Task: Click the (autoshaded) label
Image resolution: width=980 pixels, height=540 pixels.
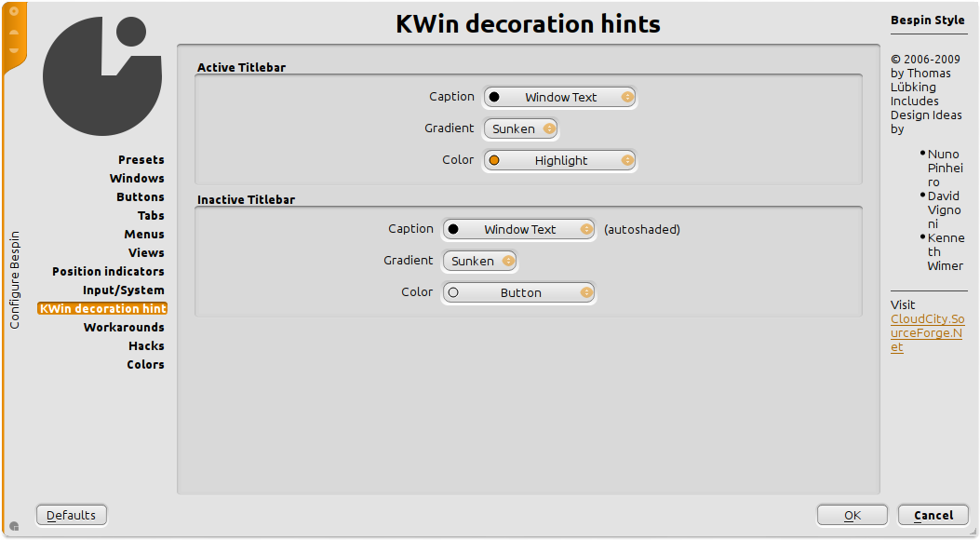Action: pyautogui.click(x=642, y=229)
